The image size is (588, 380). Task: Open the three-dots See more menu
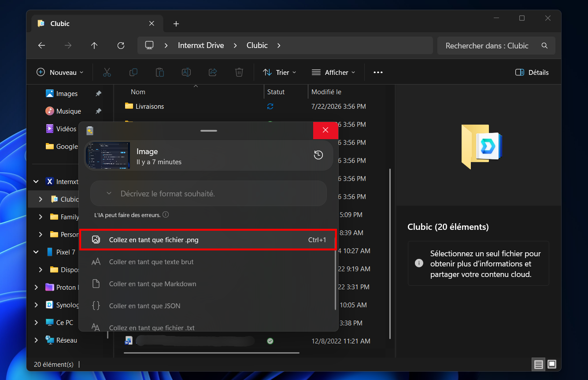(378, 72)
